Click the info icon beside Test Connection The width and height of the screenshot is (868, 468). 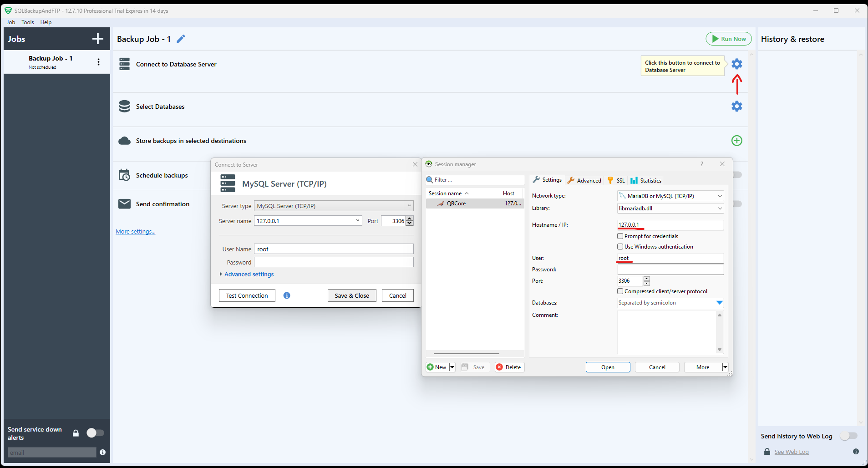287,295
